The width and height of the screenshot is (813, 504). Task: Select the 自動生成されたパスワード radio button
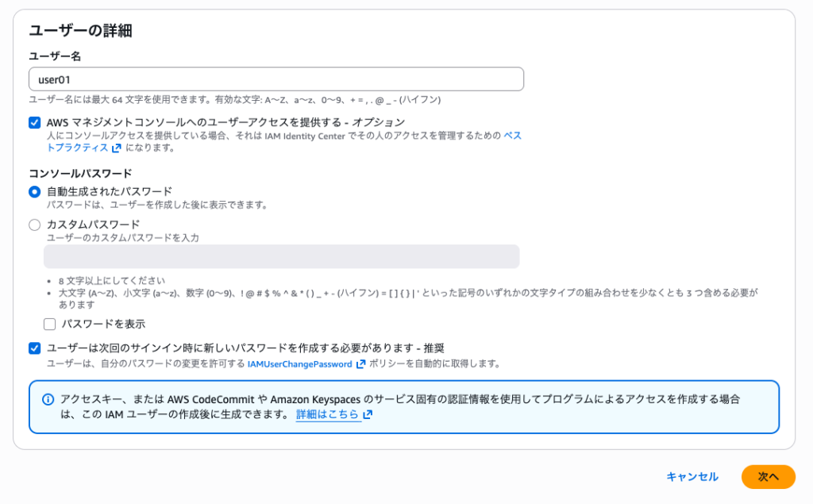[x=35, y=191]
